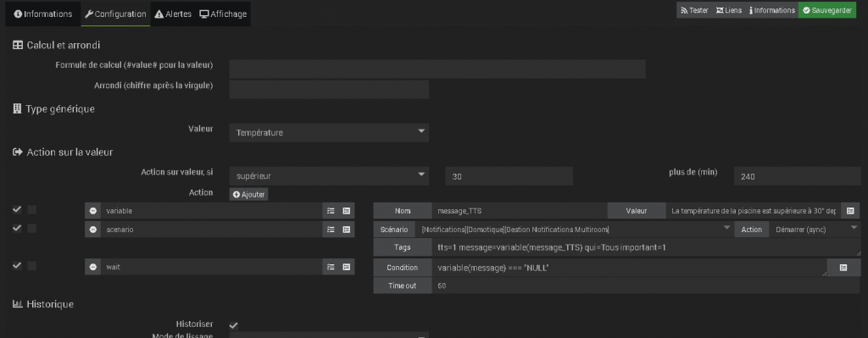
Task: Remove the wait action with its minus icon
Action: (x=93, y=267)
